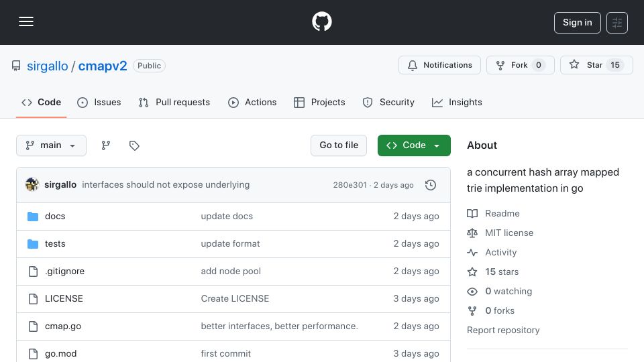Go to the GitHub homepage logo
The width and height of the screenshot is (644, 362).
322,21
